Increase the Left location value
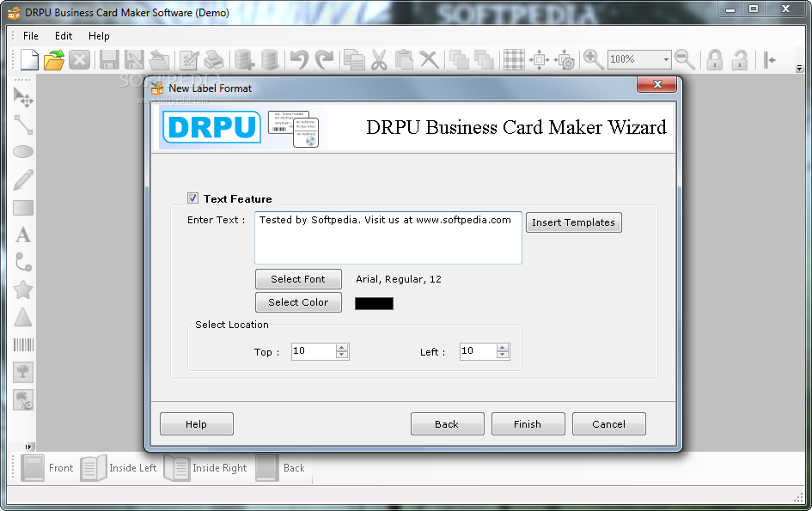 [x=503, y=348]
